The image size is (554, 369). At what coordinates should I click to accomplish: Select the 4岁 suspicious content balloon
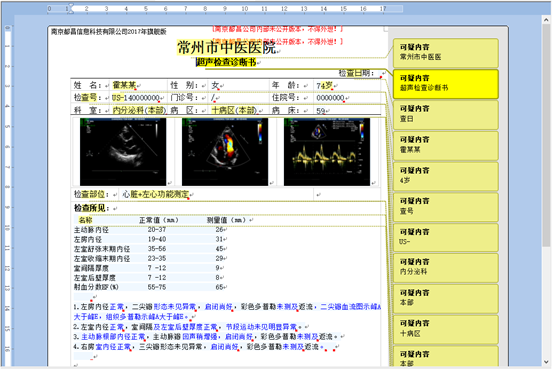point(446,176)
